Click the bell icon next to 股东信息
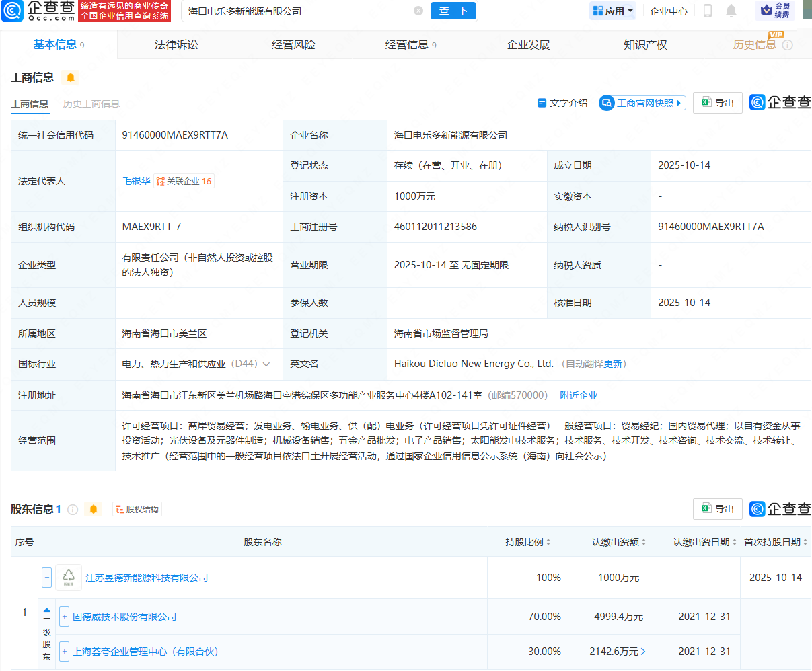Image resolution: width=812 pixels, height=671 pixels. click(92, 509)
